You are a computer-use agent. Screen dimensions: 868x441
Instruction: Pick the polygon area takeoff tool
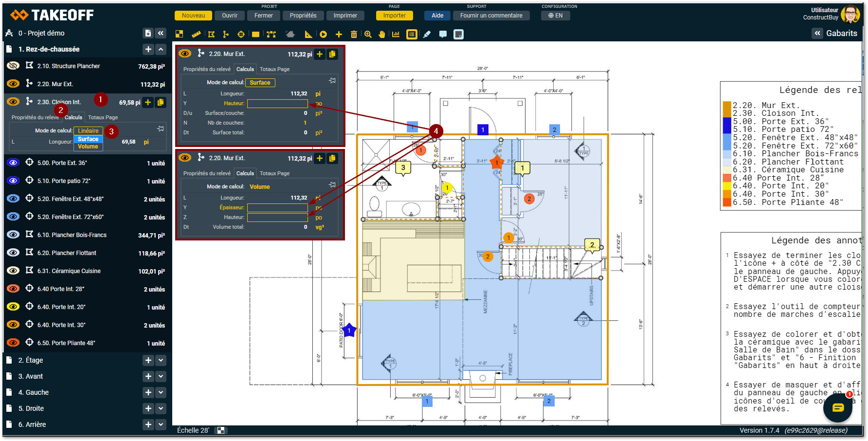pyautogui.click(x=211, y=34)
